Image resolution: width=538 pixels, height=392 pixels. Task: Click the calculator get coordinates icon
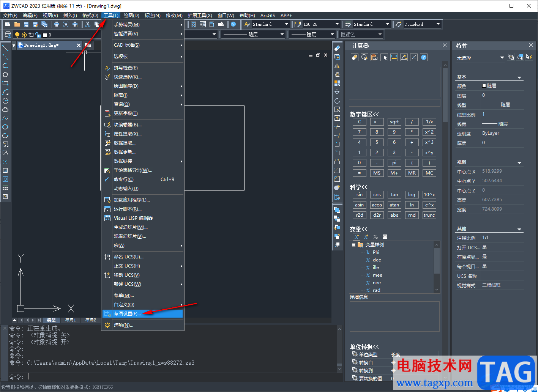(x=384, y=57)
